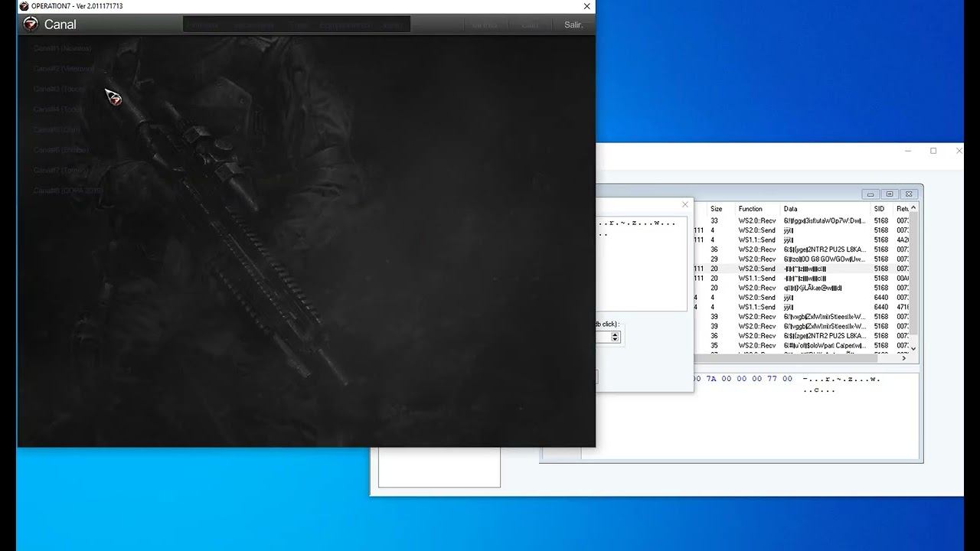The height and width of the screenshot is (551, 980).
Task: Click packet list vertical scrollbar down arrow
Action: click(x=913, y=348)
